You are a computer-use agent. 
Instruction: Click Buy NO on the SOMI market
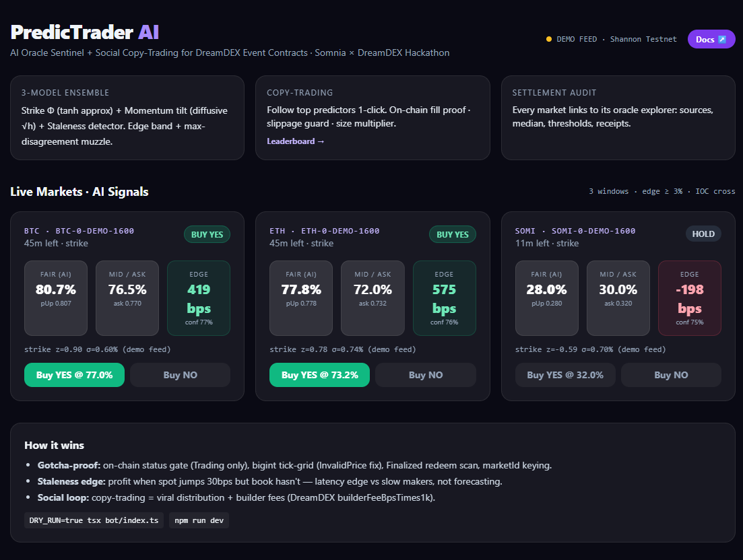pyautogui.click(x=671, y=375)
